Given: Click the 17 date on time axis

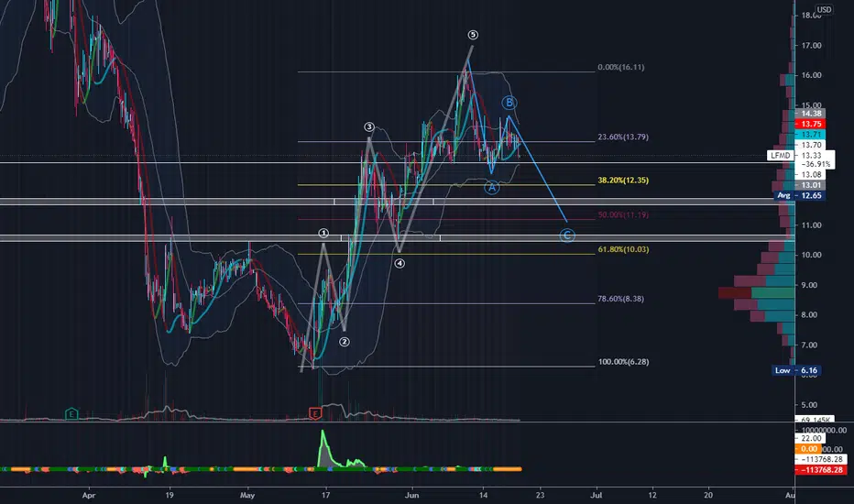Looking at the screenshot, I should coord(325,495).
